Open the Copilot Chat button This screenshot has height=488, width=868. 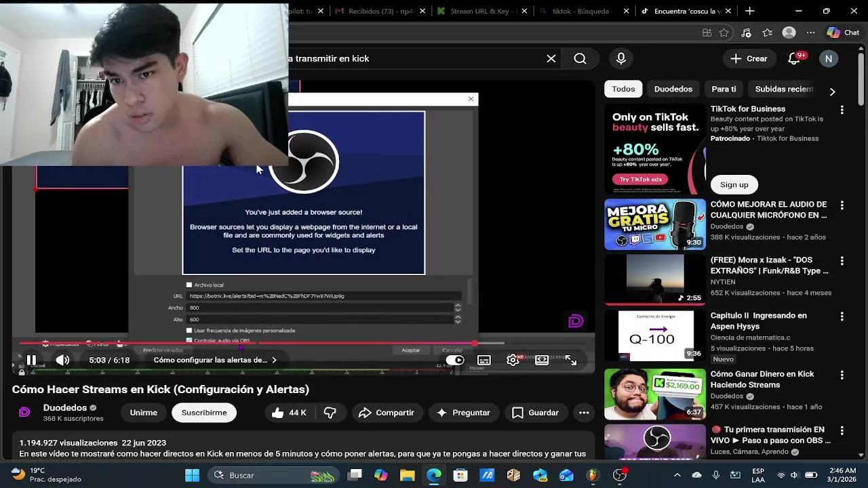pyautogui.click(x=843, y=33)
